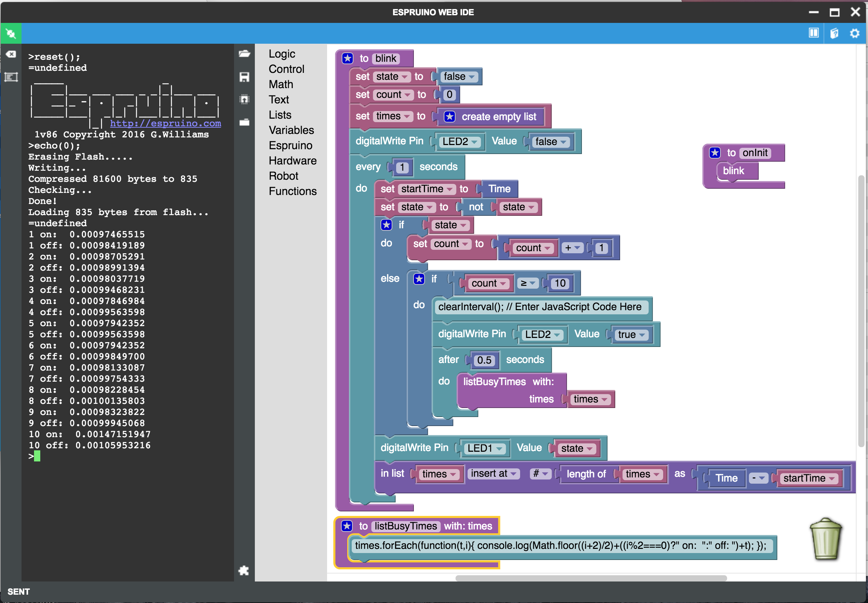Image resolution: width=868 pixels, height=603 pixels.
Task: Open the Text block category
Action: coord(278,99)
